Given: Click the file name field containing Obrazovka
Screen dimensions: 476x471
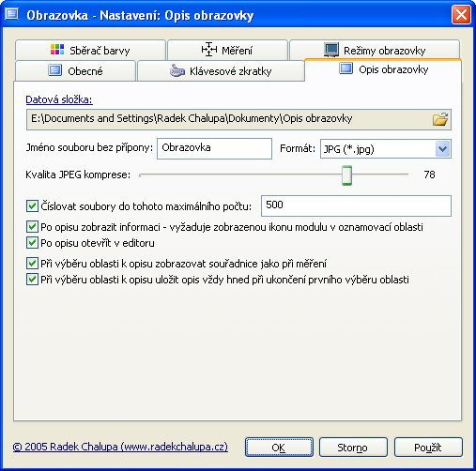Looking at the screenshot, I should [x=214, y=148].
